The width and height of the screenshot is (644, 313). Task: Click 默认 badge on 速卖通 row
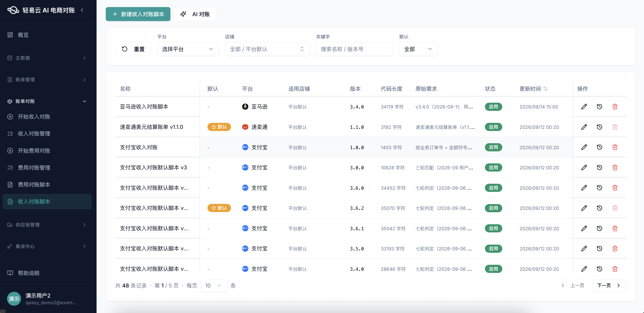(x=219, y=127)
